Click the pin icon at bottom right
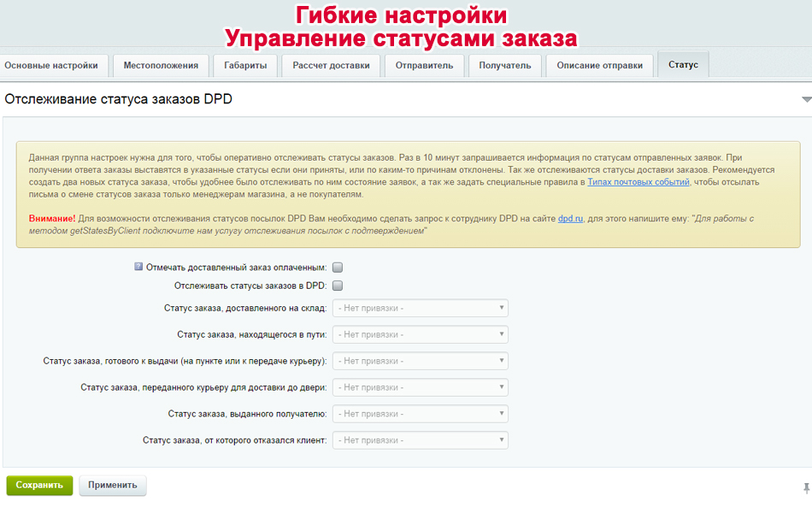The width and height of the screenshot is (812, 513). tap(806, 488)
